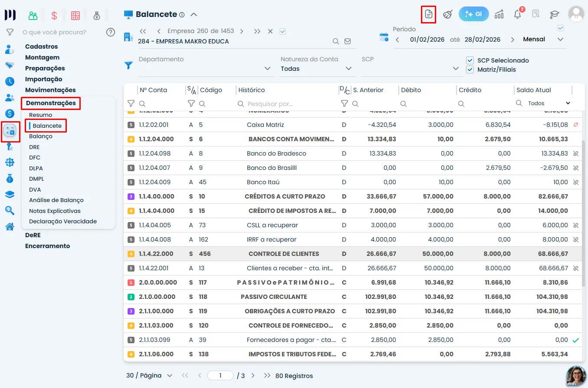Click the help question mark icon
The height and width of the screenshot is (388, 588).
tap(111, 32)
